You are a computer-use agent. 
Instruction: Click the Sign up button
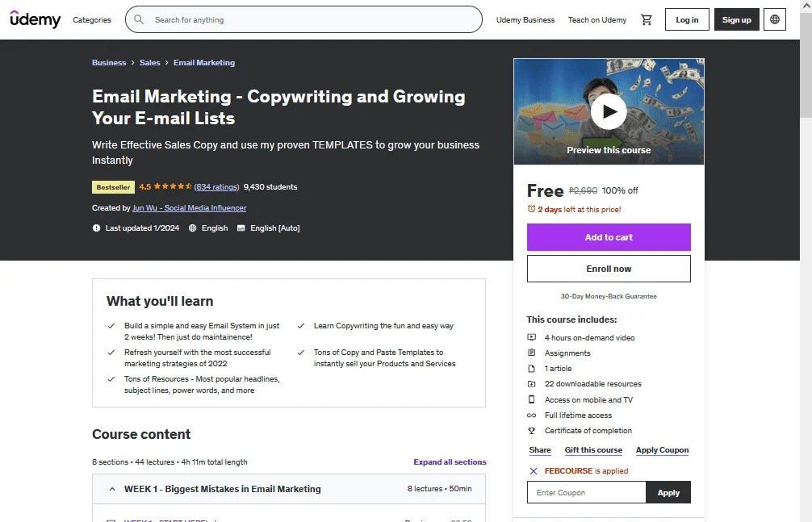pos(736,19)
